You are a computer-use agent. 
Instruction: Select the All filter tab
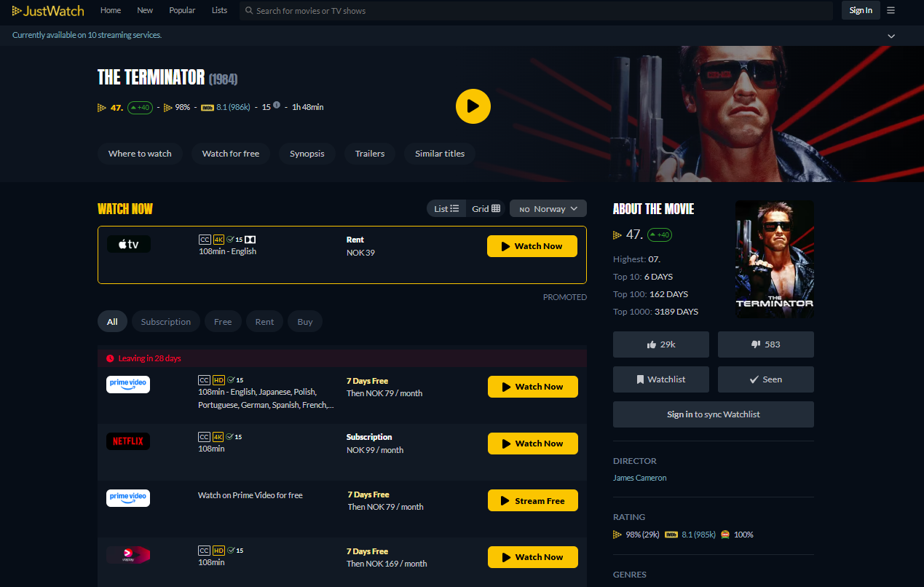[112, 321]
